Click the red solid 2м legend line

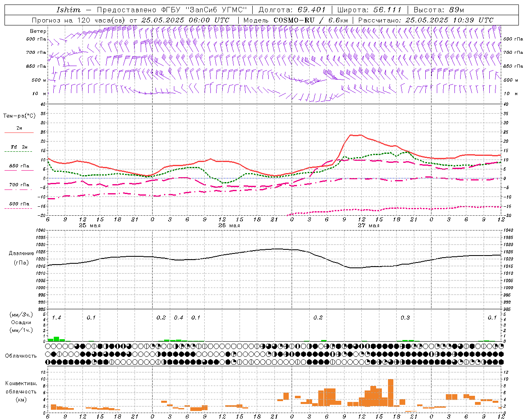(19, 133)
